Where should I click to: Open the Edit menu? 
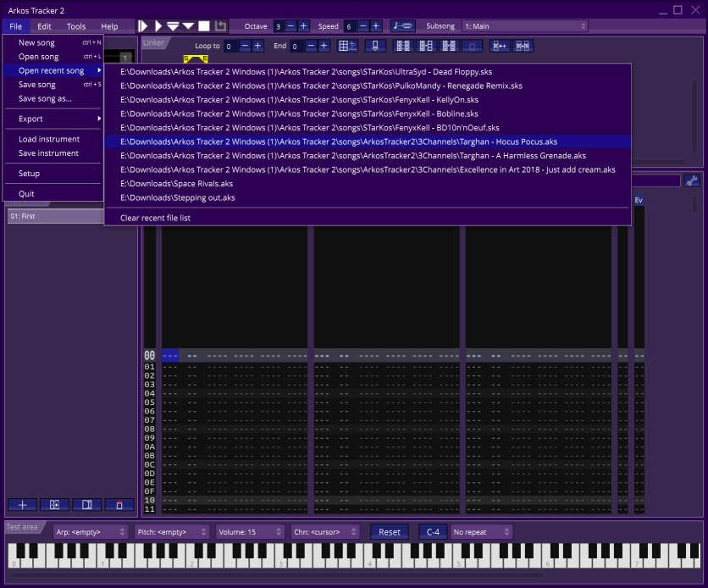pyautogui.click(x=44, y=26)
